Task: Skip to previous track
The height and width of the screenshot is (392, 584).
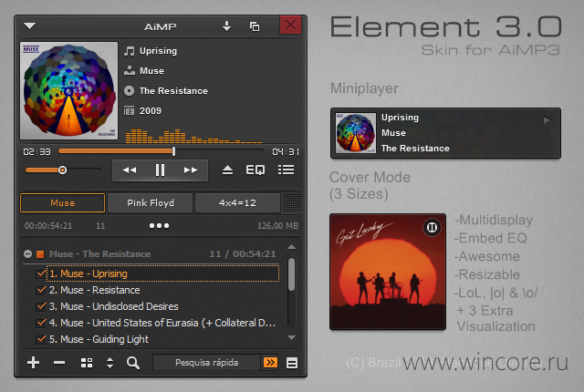Action: (x=130, y=170)
